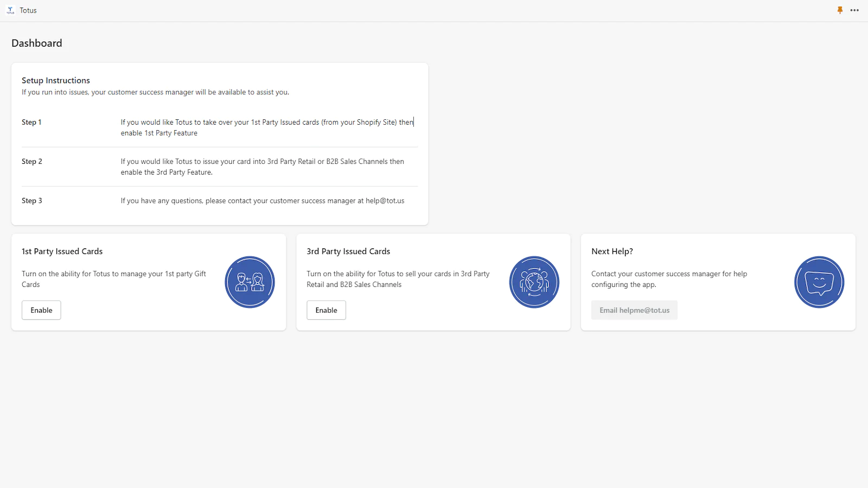Click the 1st Party people exchange icon

tap(250, 282)
